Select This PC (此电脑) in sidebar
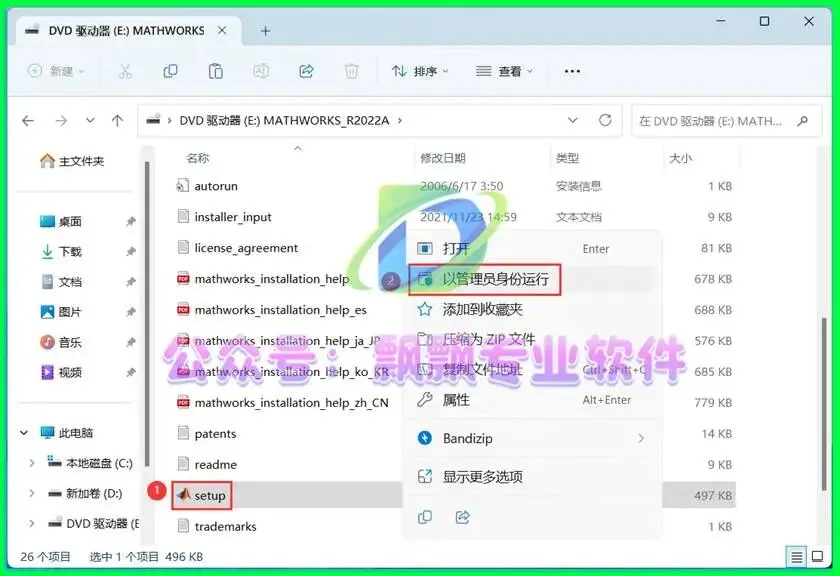Image resolution: width=840 pixels, height=576 pixels. coord(67,432)
